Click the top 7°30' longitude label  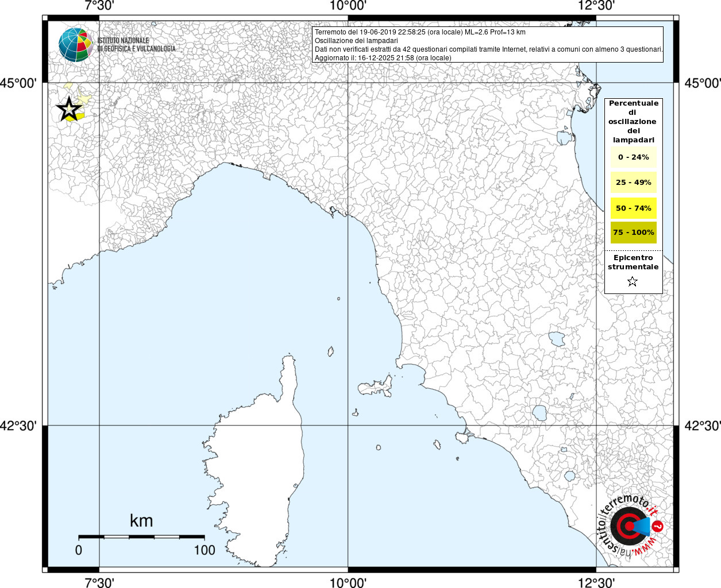pos(99,6)
